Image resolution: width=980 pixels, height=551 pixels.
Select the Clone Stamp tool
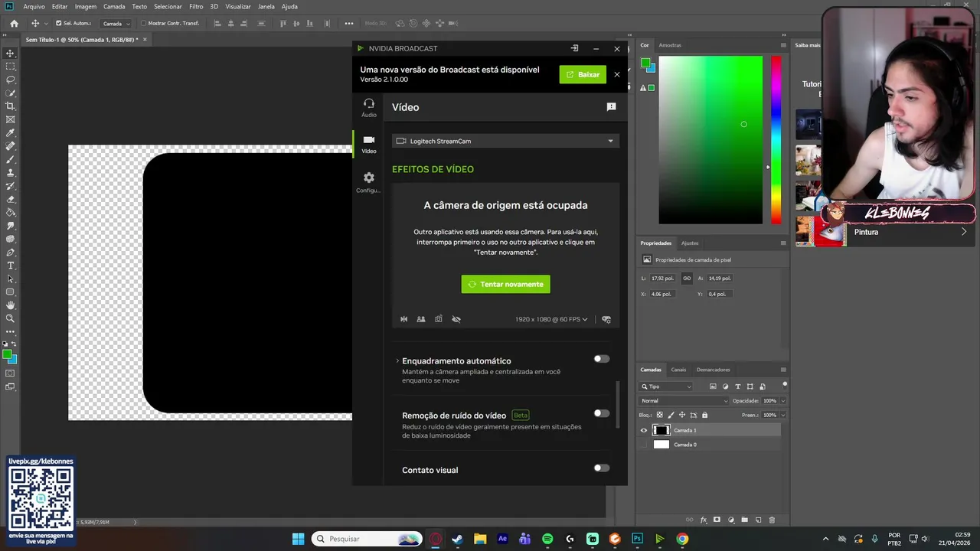[11, 173]
